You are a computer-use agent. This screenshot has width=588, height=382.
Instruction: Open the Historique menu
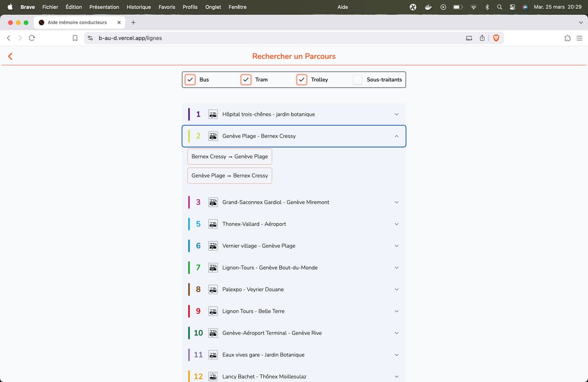click(139, 7)
